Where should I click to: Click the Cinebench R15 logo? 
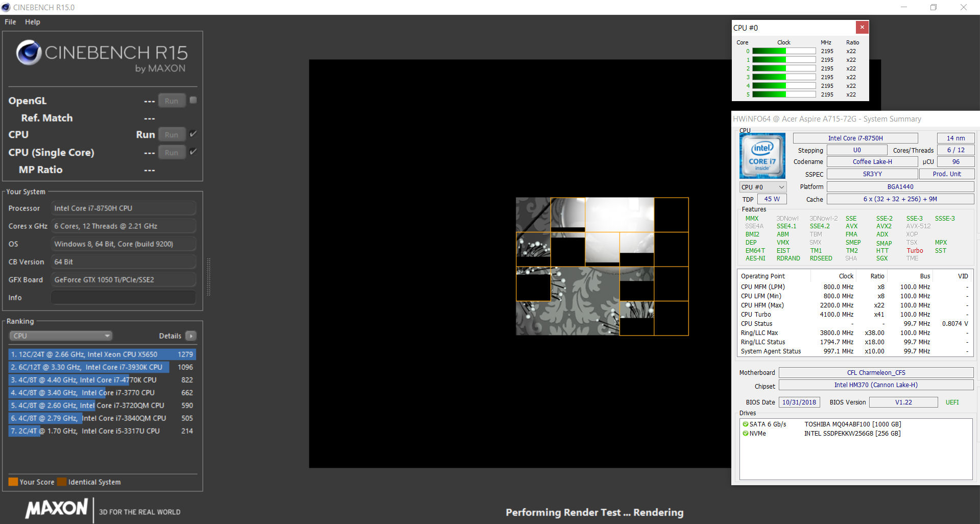(102, 56)
